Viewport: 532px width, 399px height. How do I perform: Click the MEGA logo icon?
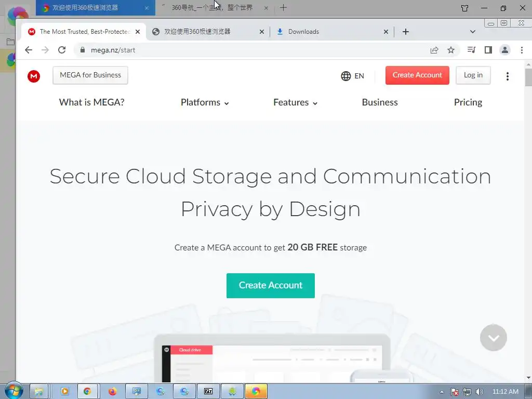click(34, 76)
